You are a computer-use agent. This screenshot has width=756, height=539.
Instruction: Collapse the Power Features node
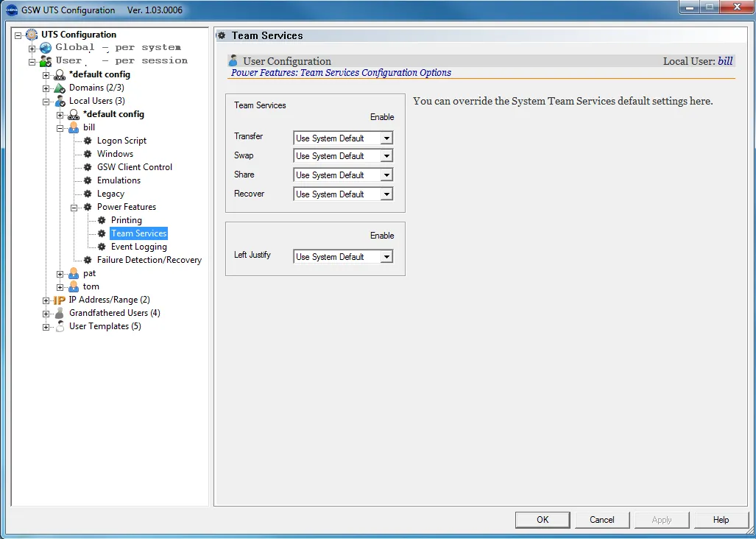(74, 208)
